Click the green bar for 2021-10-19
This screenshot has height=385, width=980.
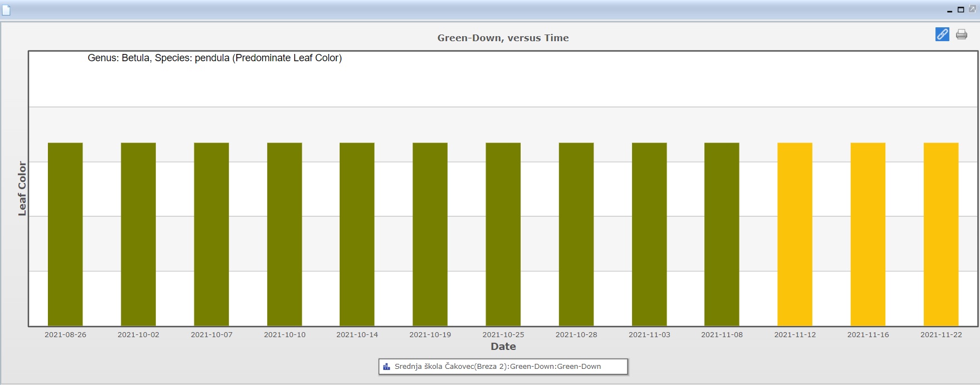click(x=430, y=234)
